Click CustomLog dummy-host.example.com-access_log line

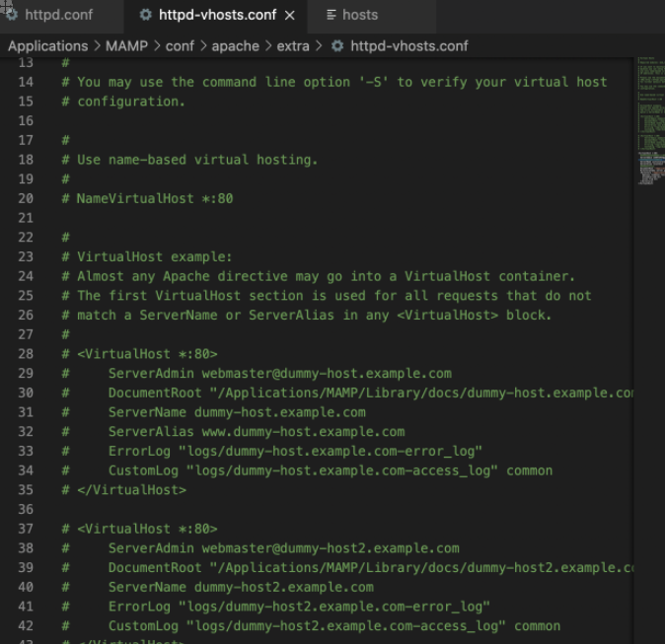pyautogui.click(x=307, y=470)
